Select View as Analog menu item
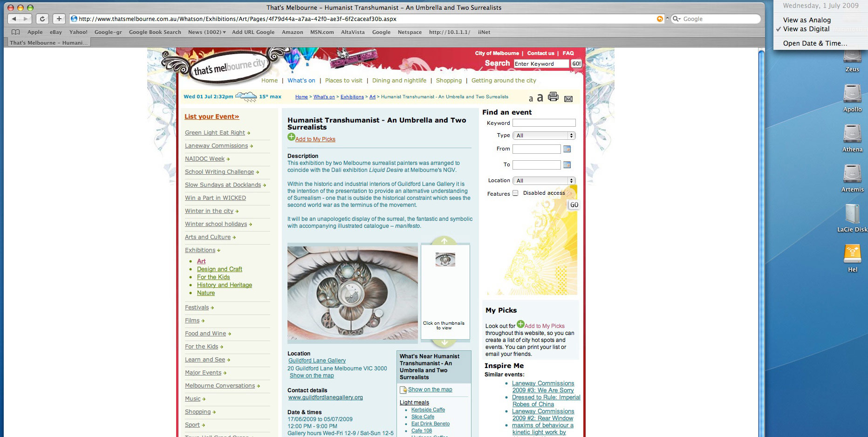 [807, 20]
